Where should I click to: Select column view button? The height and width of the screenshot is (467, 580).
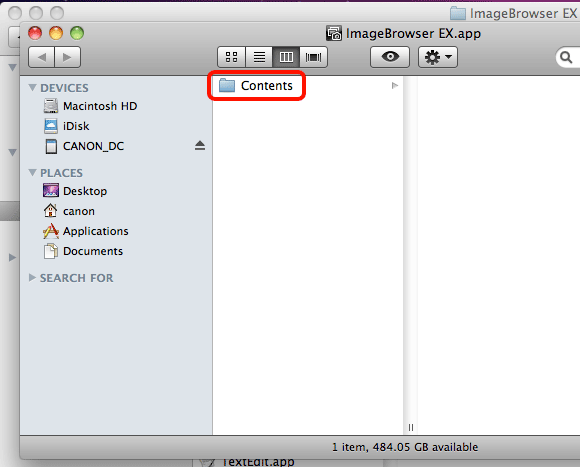[286, 57]
